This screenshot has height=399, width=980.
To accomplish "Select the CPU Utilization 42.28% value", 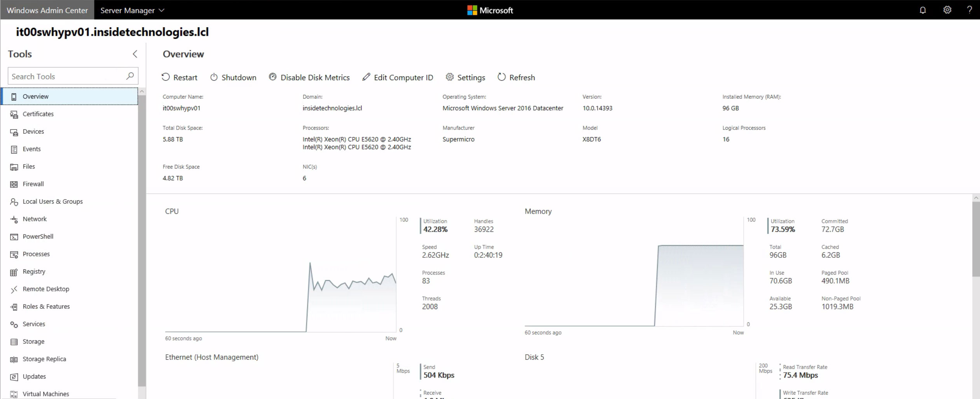I will click(x=435, y=229).
